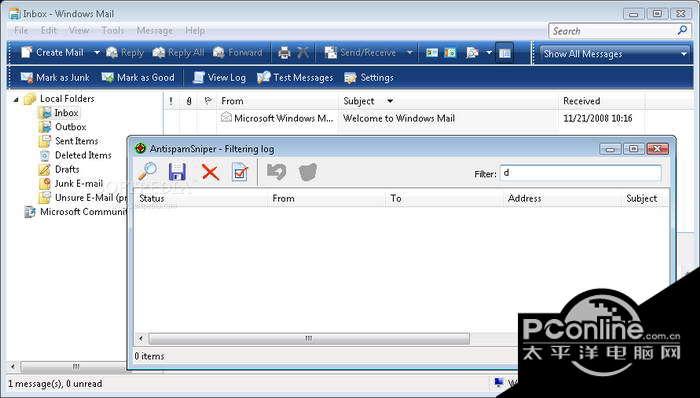Open the Find icon's dropdown arrow

coord(489,53)
